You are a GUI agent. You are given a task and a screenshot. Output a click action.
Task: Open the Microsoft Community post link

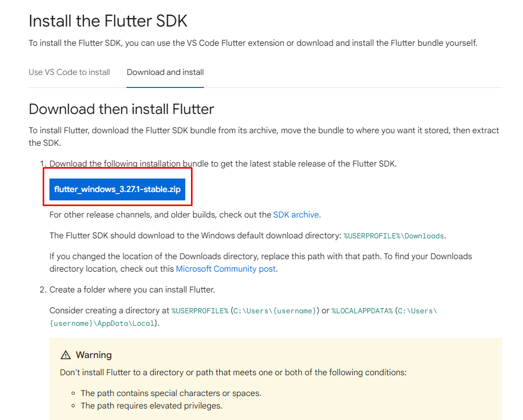pyautogui.click(x=226, y=269)
